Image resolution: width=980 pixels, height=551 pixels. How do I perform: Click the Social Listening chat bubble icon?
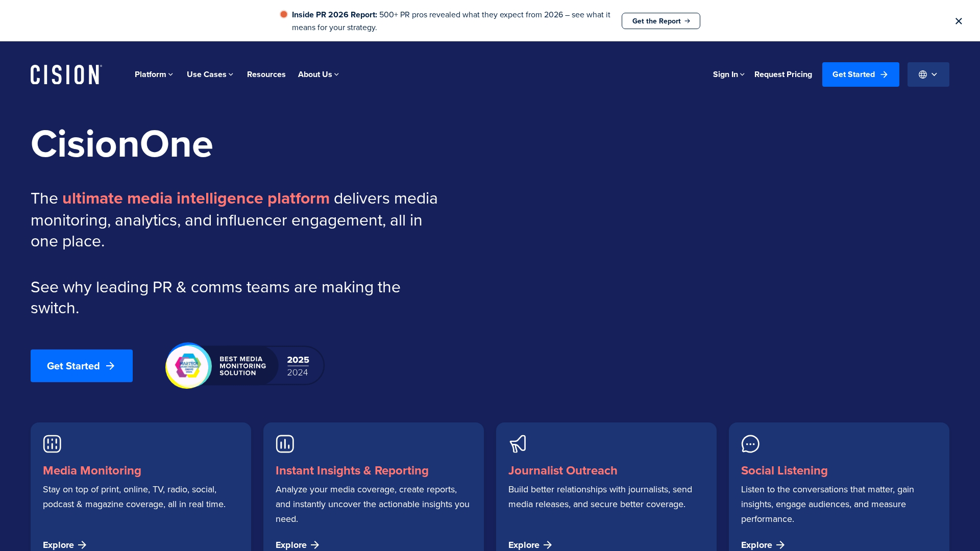click(x=750, y=444)
